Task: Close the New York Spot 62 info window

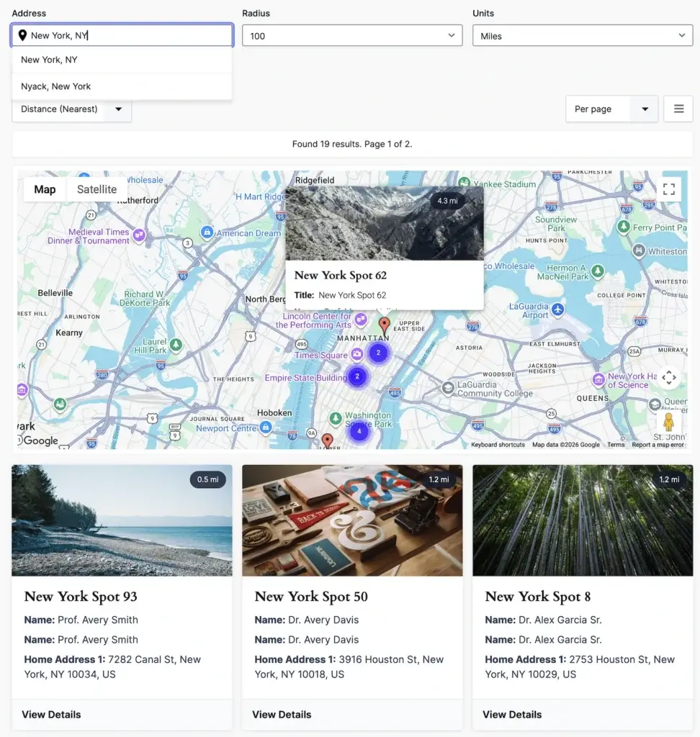Action: (x=472, y=201)
